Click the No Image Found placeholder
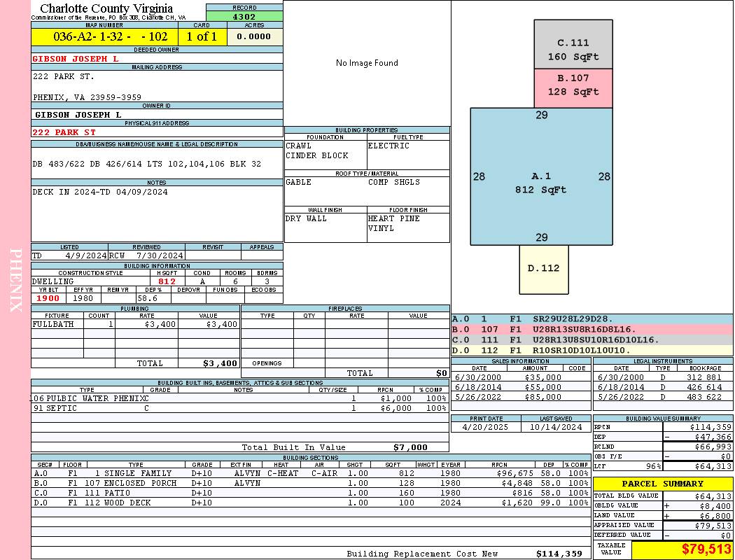 367,63
